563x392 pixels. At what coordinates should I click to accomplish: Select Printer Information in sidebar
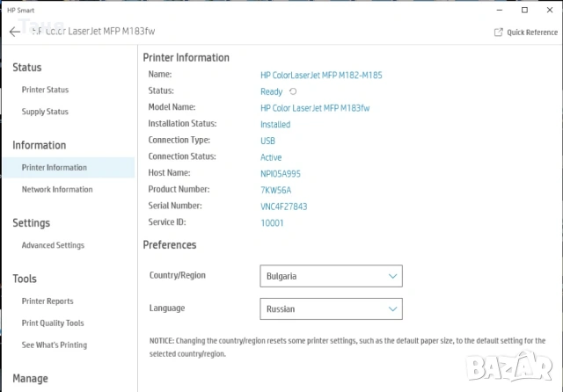pyautogui.click(x=55, y=167)
